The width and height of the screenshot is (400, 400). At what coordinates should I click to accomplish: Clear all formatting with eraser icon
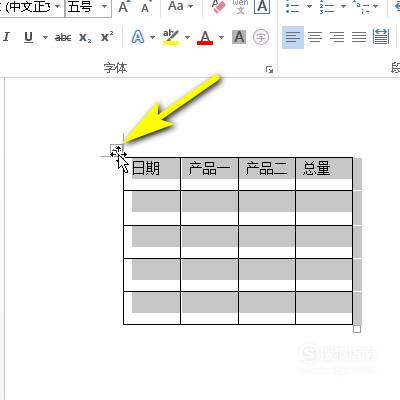218,6
